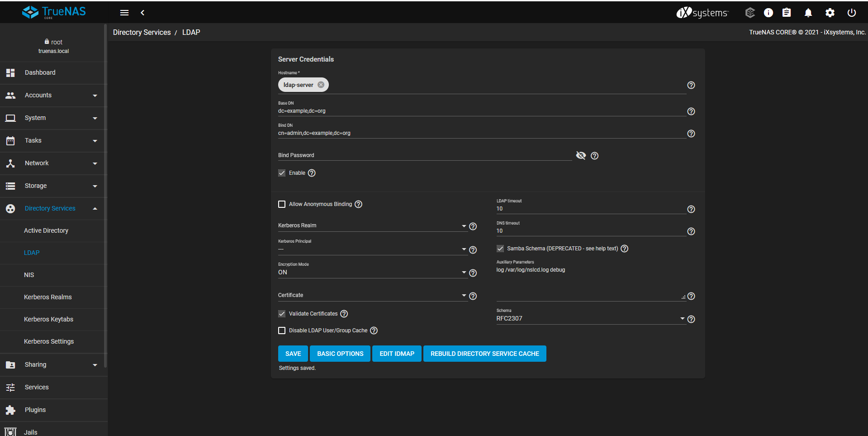Open Services in the sidebar
The image size is (868, 436).
point(53,388)
